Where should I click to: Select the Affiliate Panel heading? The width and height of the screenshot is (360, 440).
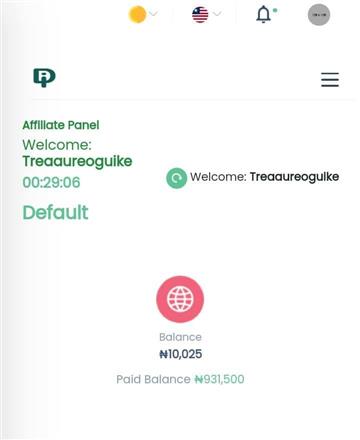pyautogui.click(x=61, y=125)
